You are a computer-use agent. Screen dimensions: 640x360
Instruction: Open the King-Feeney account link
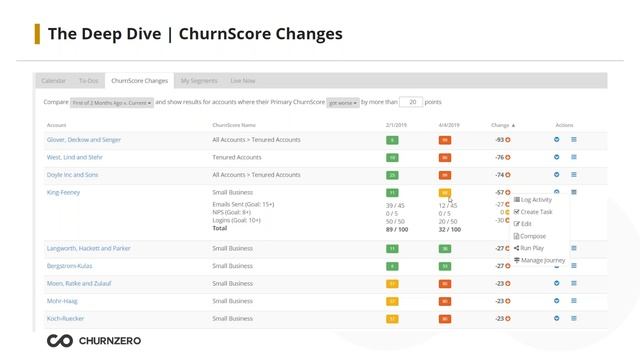click(63, 192)
